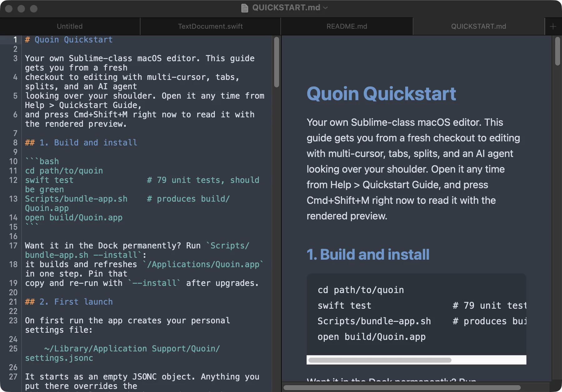
Task: Click 'rendered preview.' text in preview paragraph
Action: pos(347,216)
